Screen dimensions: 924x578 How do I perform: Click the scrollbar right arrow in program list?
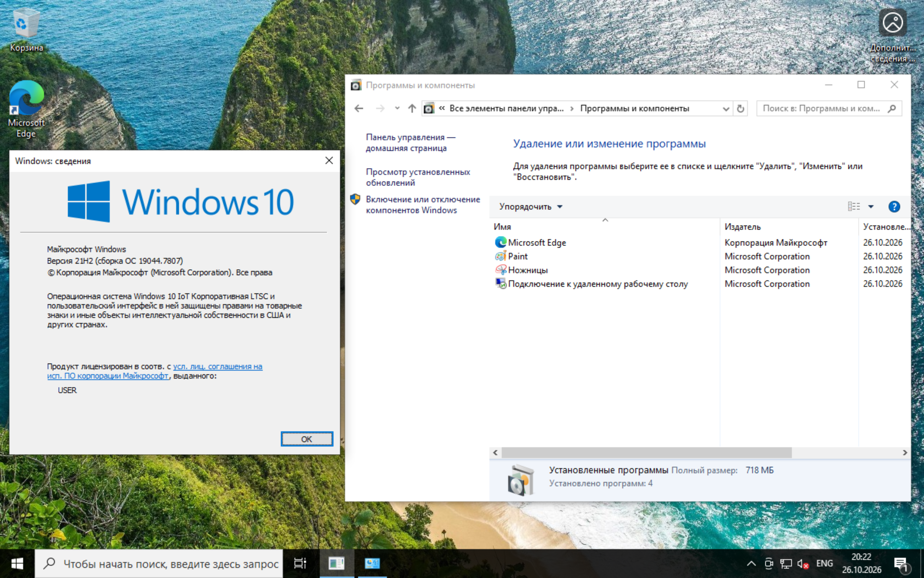905,453
